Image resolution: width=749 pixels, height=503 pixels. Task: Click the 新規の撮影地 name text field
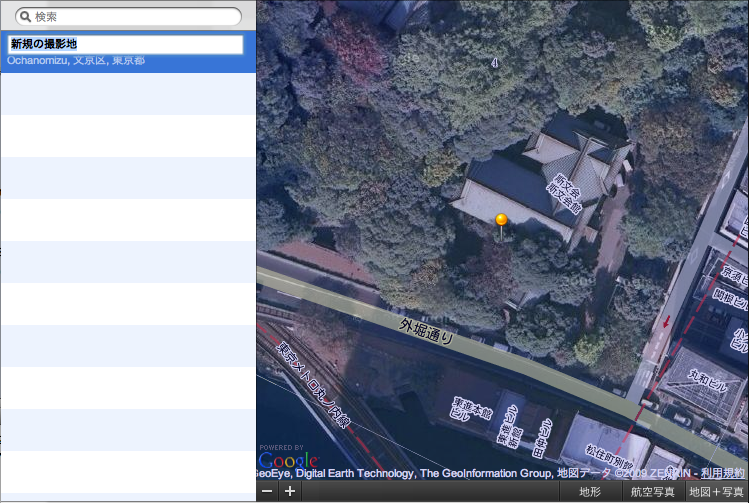click(126, 44)
